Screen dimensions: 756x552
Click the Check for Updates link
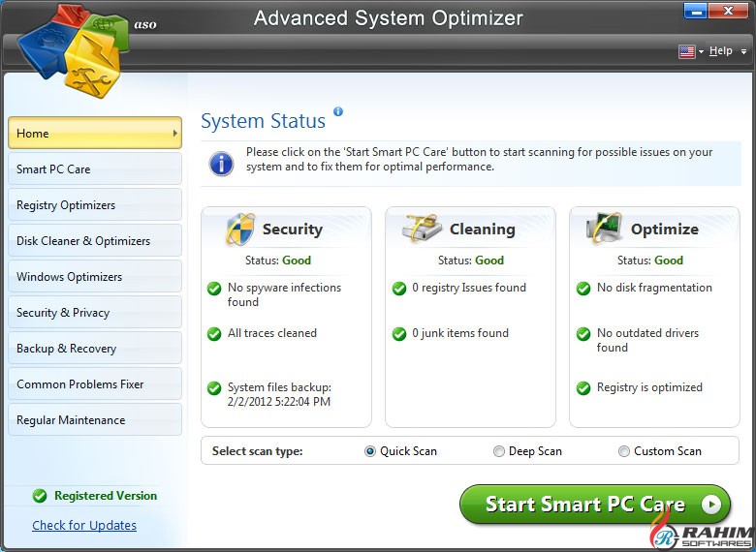pyautogui.click(x=84, y=525)
